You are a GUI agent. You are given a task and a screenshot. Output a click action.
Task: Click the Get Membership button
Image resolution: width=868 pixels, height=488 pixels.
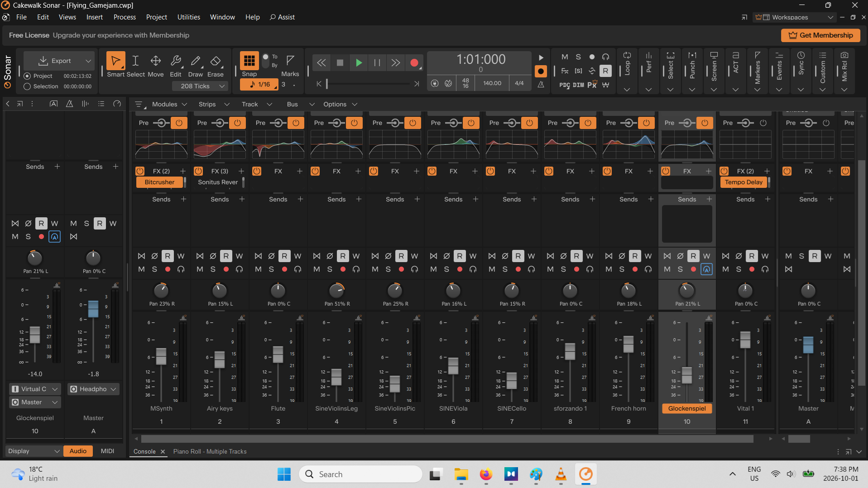click(820, 35)
